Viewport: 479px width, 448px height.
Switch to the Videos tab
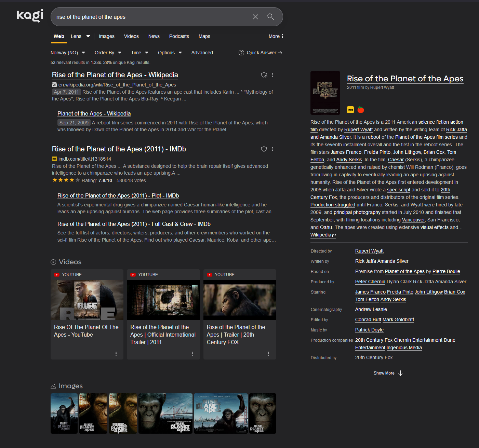[x=131, y=36]
